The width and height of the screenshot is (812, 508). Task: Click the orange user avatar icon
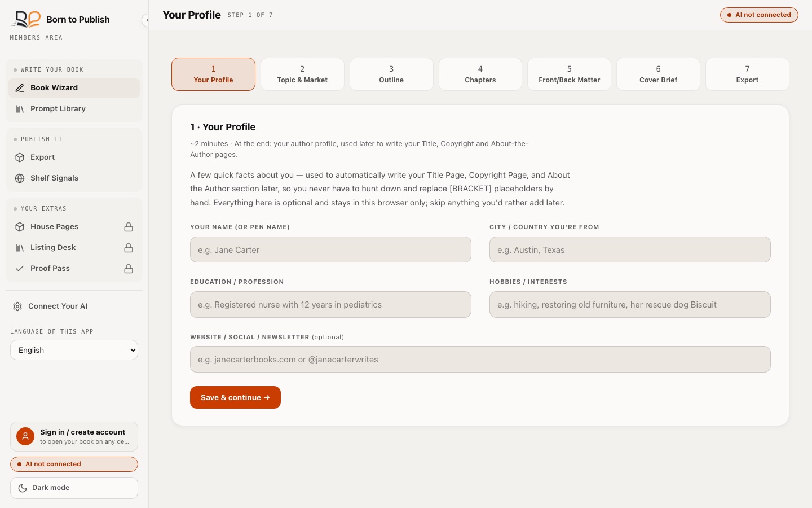pyautogui.click(x=25, y=436)
